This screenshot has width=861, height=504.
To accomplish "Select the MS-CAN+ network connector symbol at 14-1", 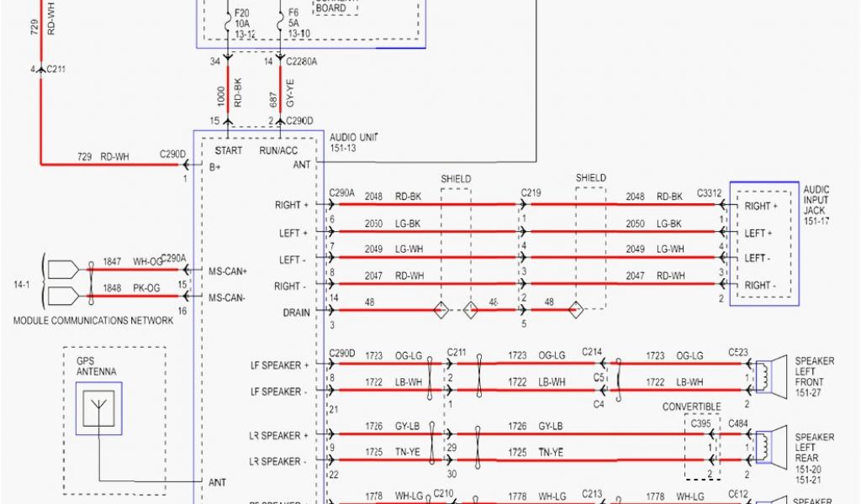I will click(x=62, y=270).
